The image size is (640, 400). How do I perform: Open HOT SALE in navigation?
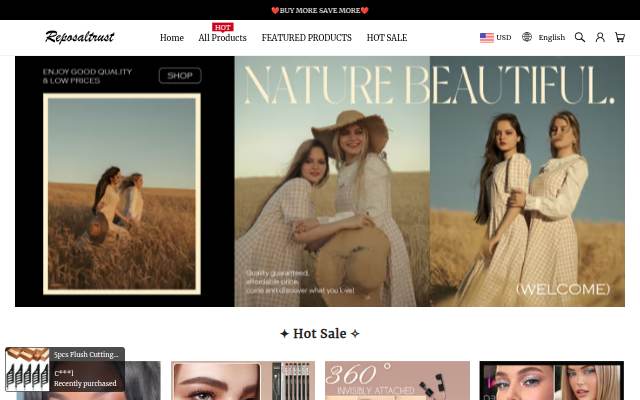pyautogui.click(x=387, y=38)
